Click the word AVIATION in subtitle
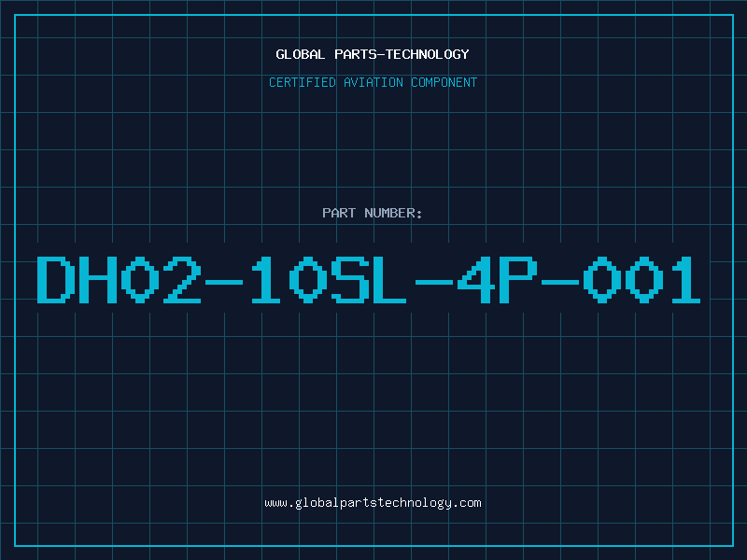Screen dimensions: 747x560 pyautogui.click(x=373, y=82)
